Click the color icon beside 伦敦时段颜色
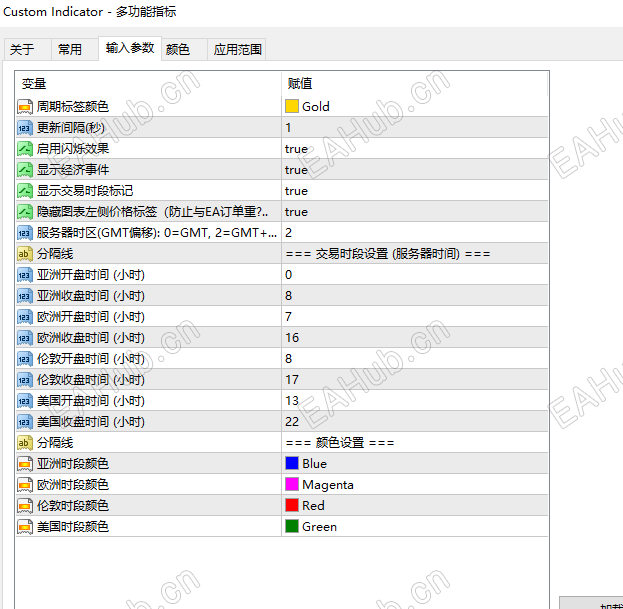This screenshot has height=609, width=623. click(x=25, y=506)
